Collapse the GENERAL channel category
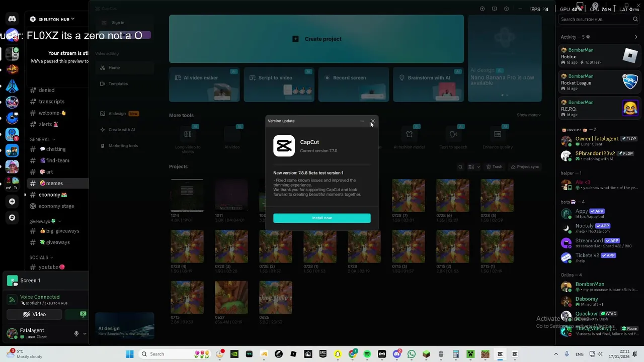Viewport: 644px width, 362px height. (x=42, y=139)
